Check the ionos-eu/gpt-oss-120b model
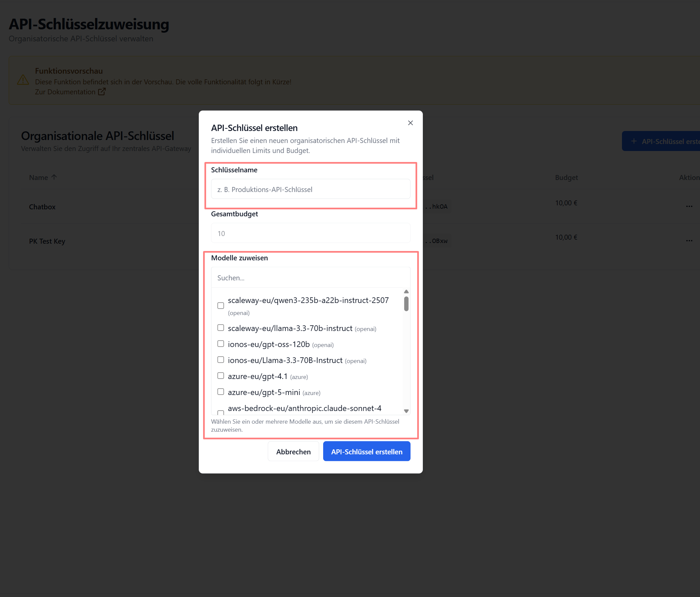The image size is (700, 597). (221, 343)
